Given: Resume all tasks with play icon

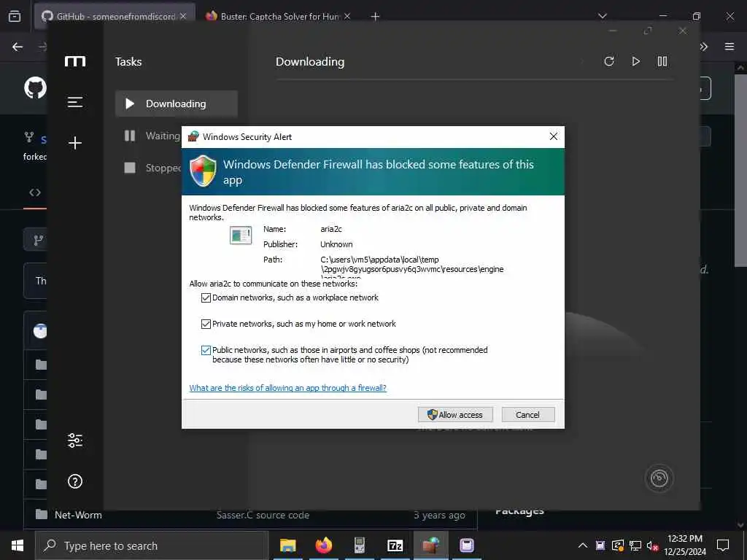Looking at the screenshot, I should click(x=635, y=61).
